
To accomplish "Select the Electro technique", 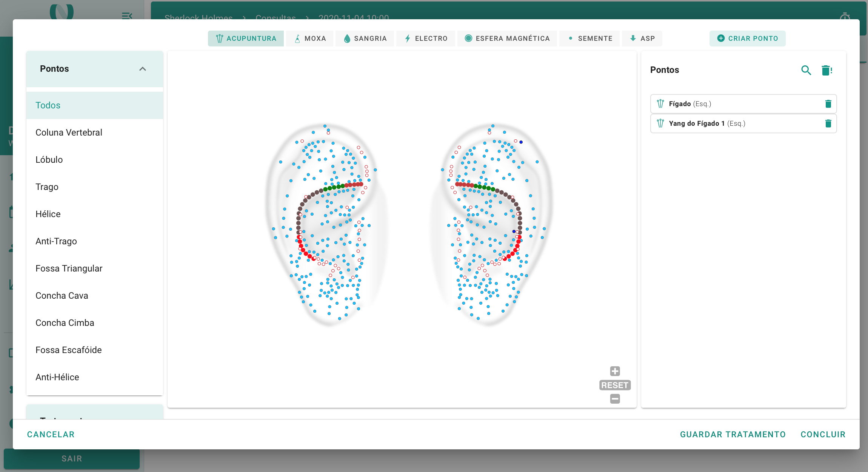I will pos(426,39).
